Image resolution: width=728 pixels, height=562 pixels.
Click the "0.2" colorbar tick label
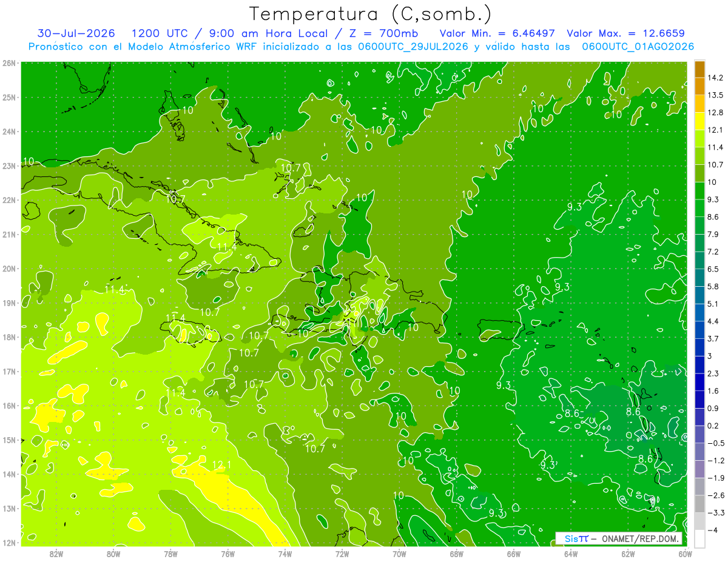714,426
